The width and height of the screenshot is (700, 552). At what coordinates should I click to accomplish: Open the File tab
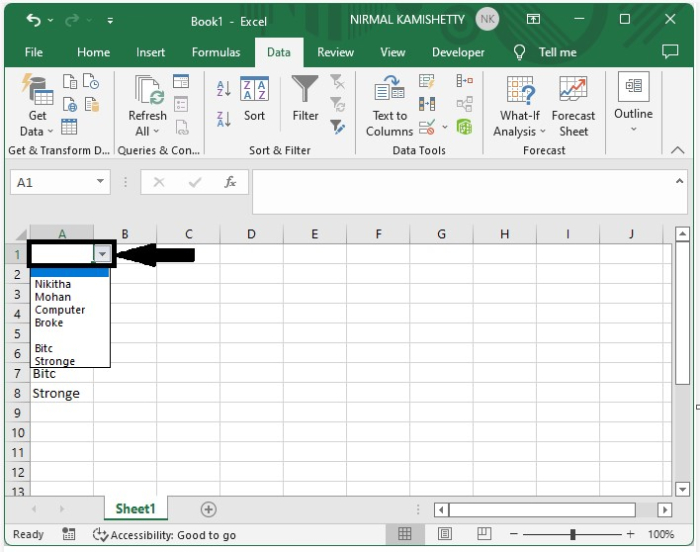[x=33, y=52]
